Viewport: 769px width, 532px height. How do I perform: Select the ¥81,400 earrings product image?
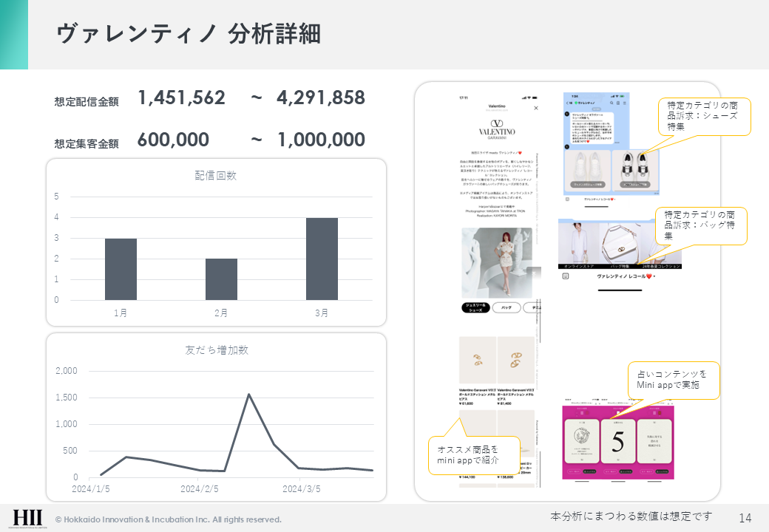[x=516, y=360]
